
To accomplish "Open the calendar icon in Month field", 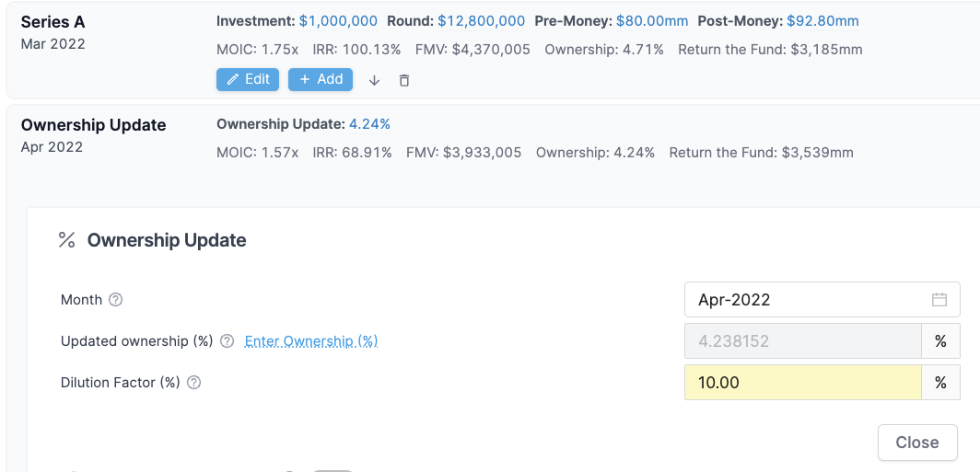I will [x=939, y=300].
